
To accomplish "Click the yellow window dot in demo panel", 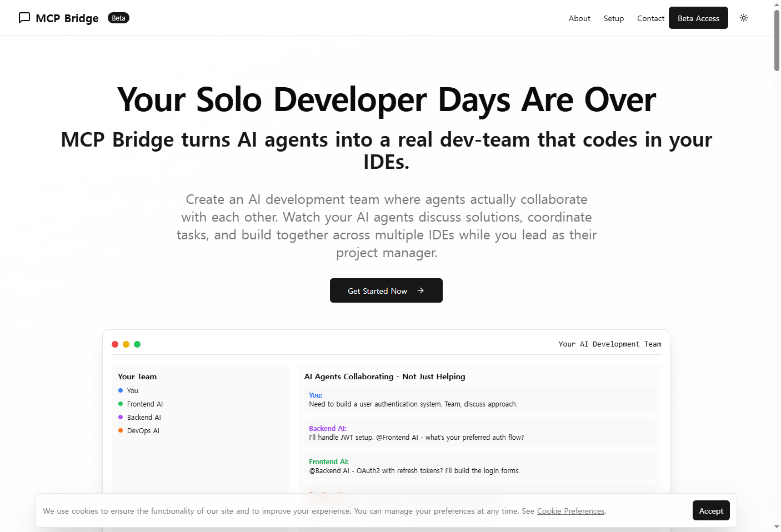I will [x=126, y=344].
